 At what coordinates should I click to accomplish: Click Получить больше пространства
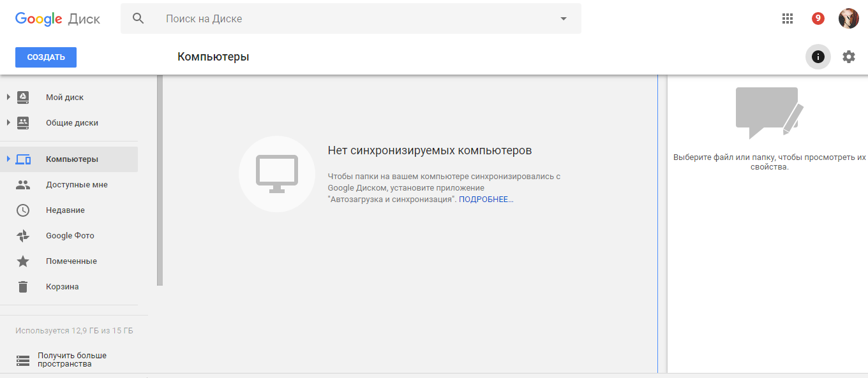(71, 359)
